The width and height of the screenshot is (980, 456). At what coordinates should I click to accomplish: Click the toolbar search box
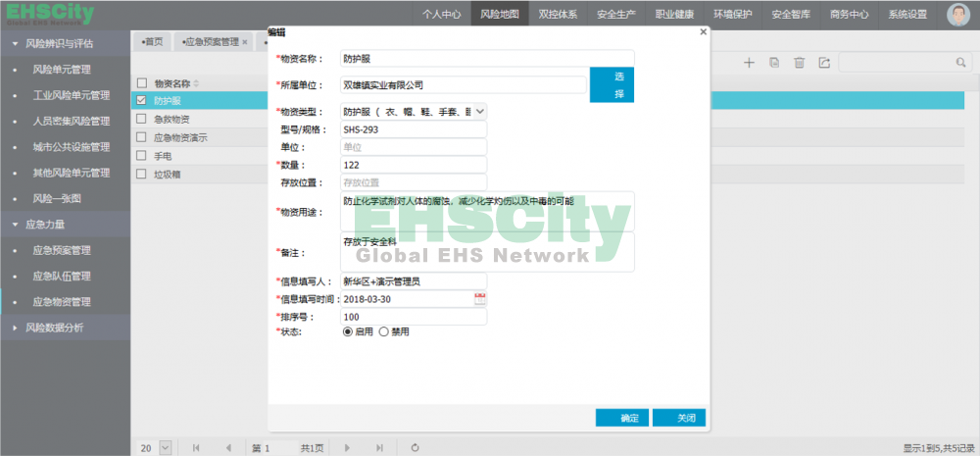[x=906, y=63]
